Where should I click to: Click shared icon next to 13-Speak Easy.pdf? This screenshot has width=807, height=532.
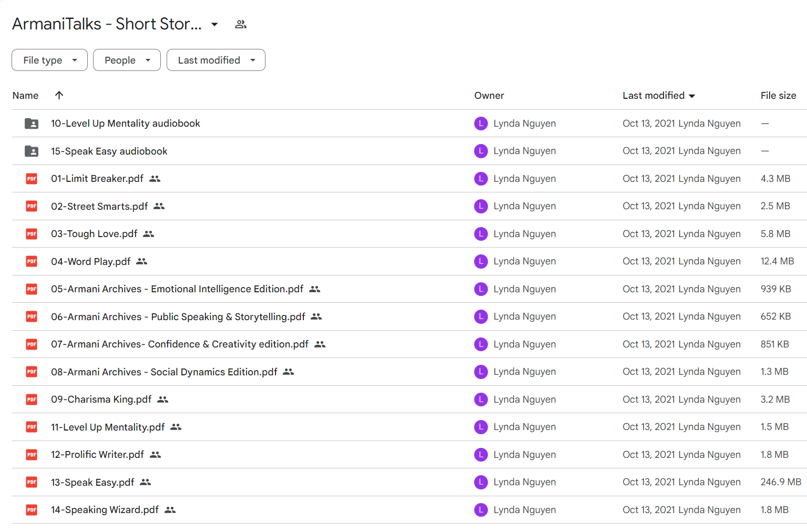(146, 482)
